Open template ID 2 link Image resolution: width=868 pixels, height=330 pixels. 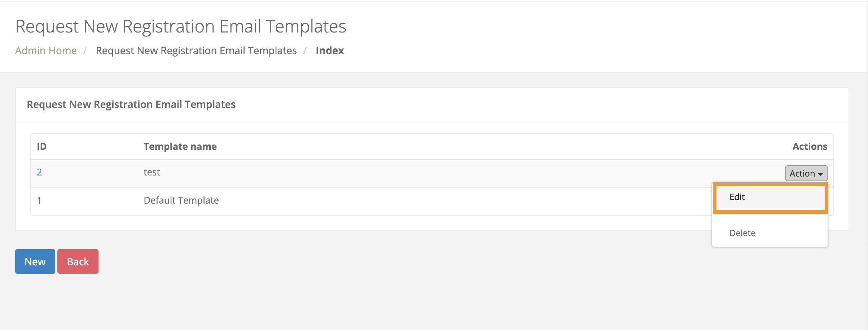[x=39, y=172]
